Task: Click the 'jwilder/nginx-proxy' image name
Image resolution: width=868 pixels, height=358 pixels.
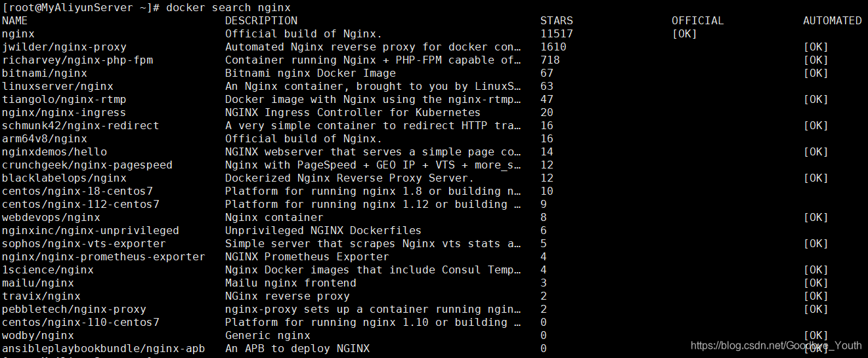Action: 64,47
